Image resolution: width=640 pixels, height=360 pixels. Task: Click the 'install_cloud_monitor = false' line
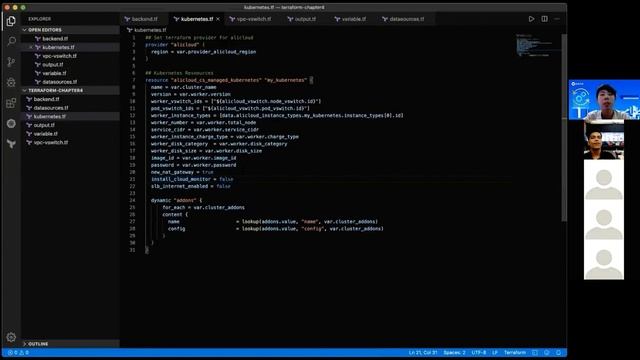(192, 179)
